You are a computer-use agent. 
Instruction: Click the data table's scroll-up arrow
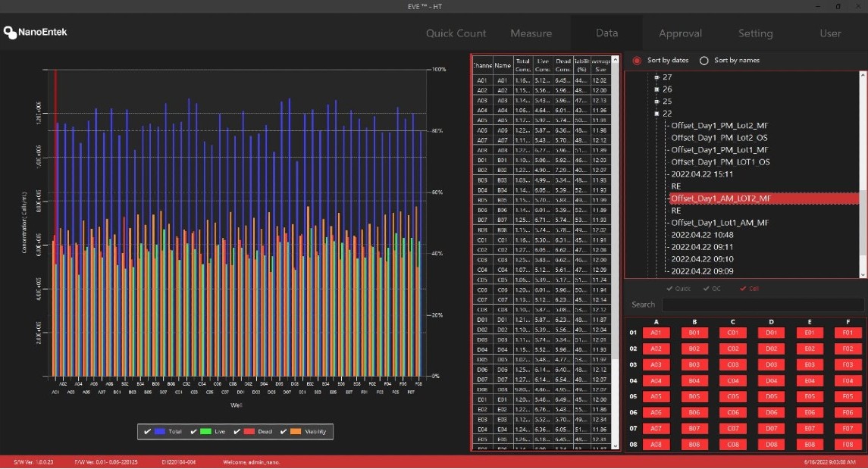(615, 59)
